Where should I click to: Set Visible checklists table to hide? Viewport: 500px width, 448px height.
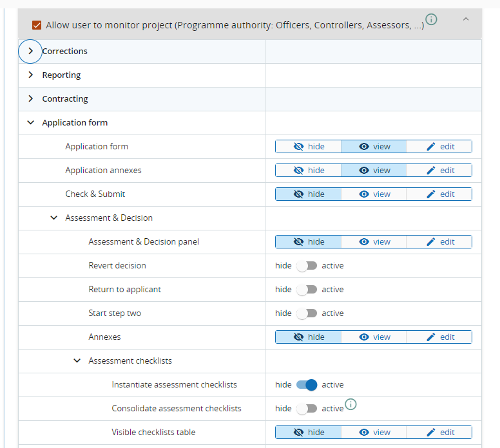[x=309, y=433]
